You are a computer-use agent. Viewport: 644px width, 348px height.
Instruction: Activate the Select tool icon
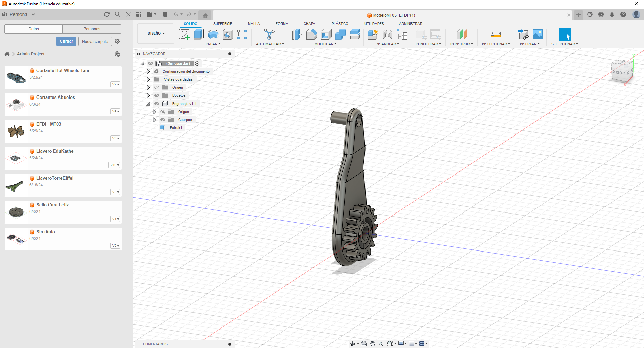pyautogui.click(x=565, y=34)
